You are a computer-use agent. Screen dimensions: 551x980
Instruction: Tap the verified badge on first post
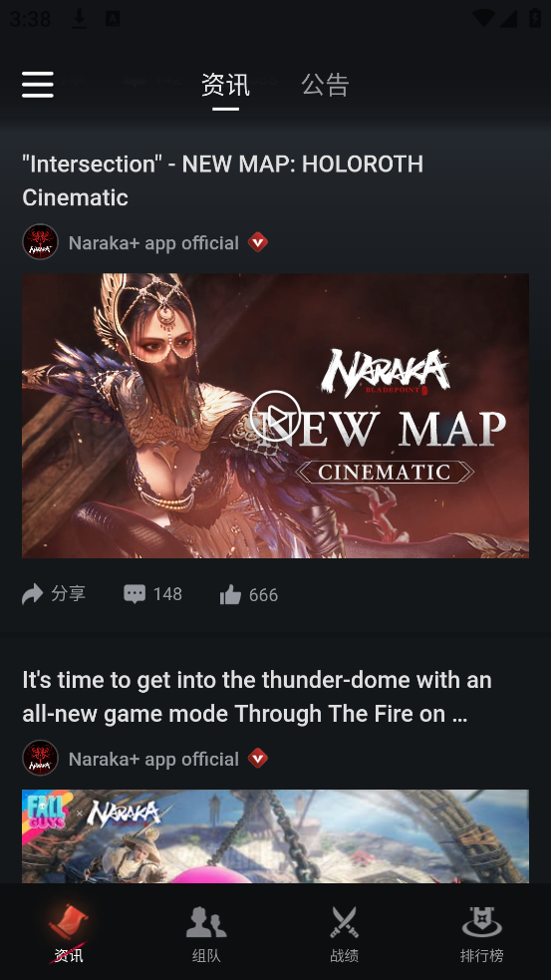(258, 242)
